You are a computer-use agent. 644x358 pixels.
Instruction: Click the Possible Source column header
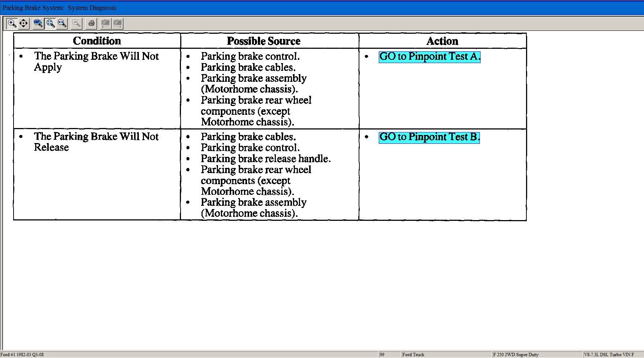coord(263,41)
